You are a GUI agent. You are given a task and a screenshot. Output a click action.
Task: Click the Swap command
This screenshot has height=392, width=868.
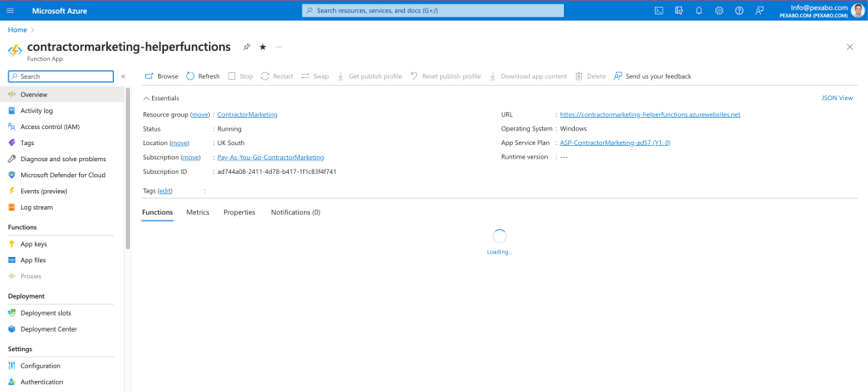point(315,76)
